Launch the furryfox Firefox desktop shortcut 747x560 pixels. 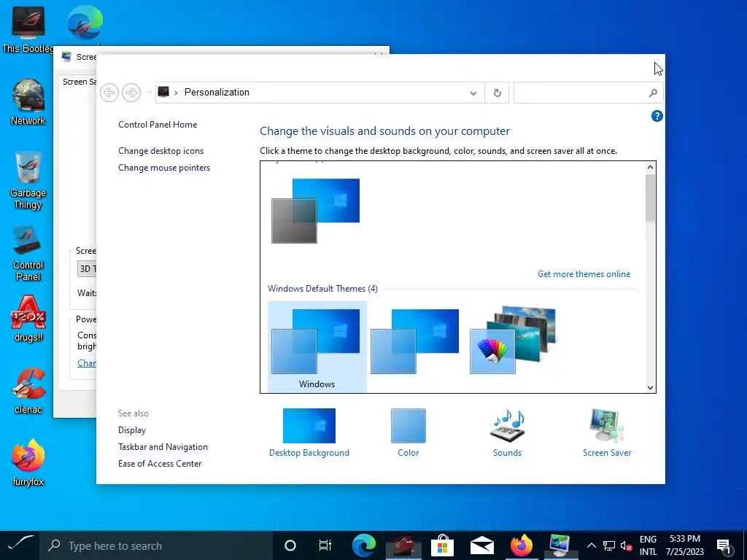(28, 462)
